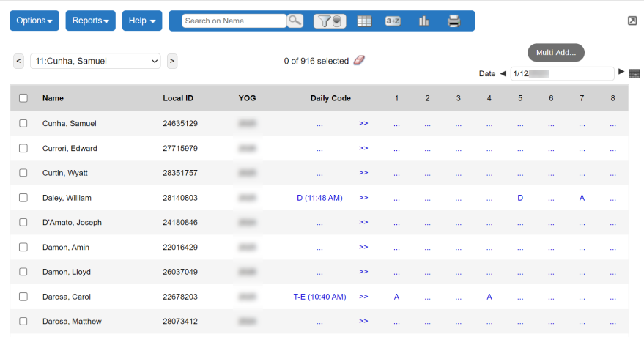Open the filter funnel icon

pos(330,21)
